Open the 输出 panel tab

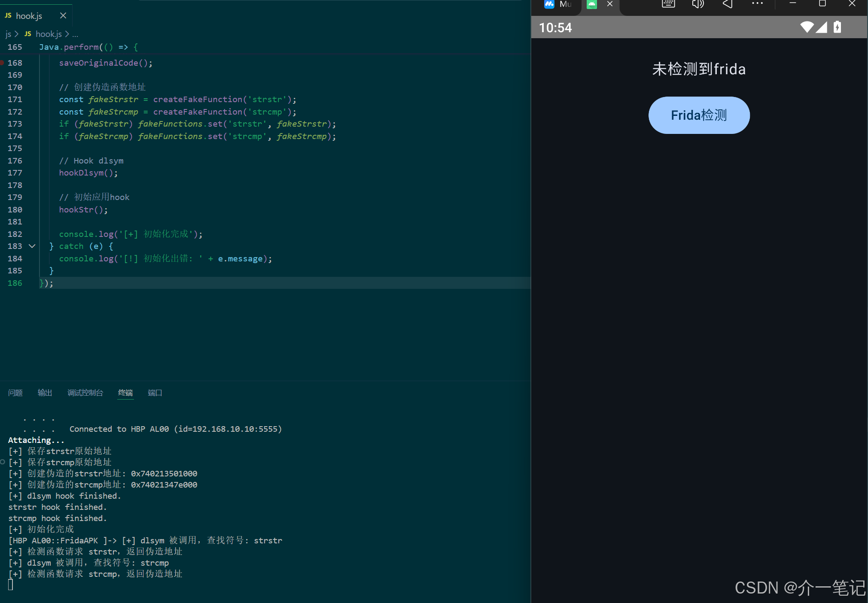click(45, 393)
